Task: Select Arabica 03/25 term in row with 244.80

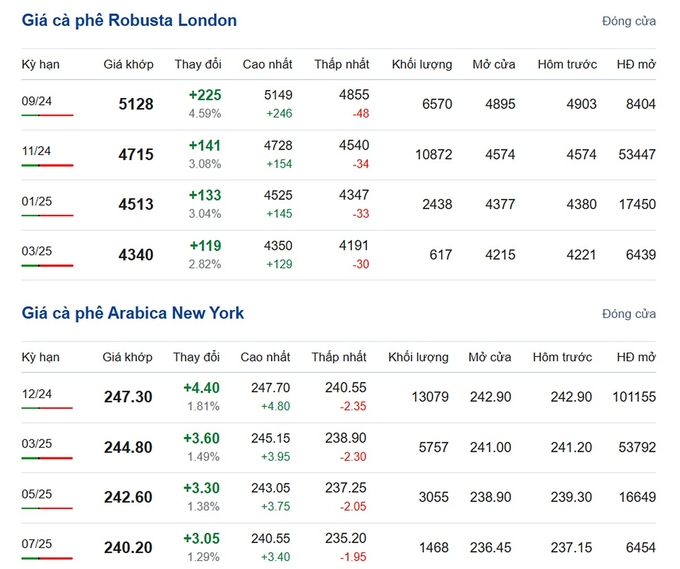Action: pos(37,444)
